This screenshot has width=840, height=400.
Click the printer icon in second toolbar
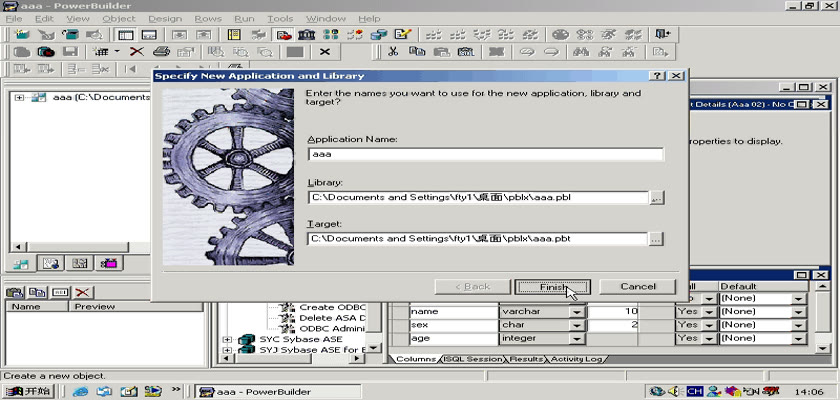(x=161, y=52)
